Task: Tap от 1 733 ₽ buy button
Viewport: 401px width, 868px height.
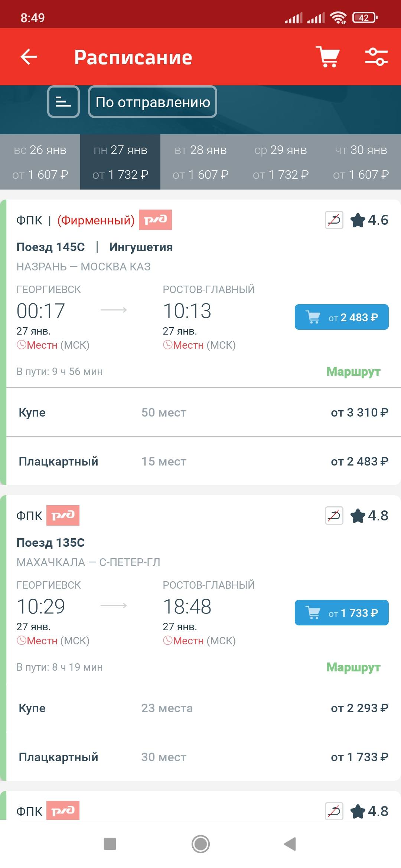Action: 341,613
